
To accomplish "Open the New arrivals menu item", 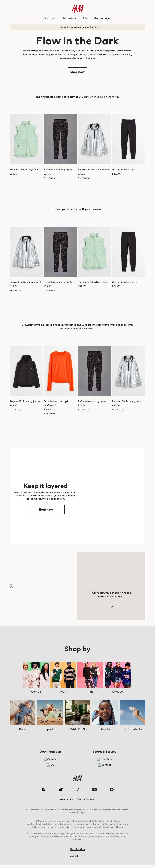I will click(69, 19).
